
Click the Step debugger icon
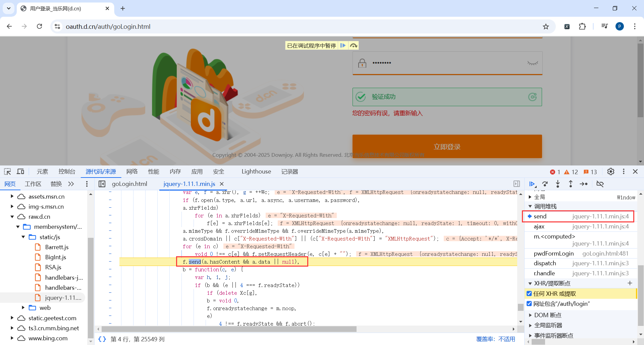click(584, 184)
